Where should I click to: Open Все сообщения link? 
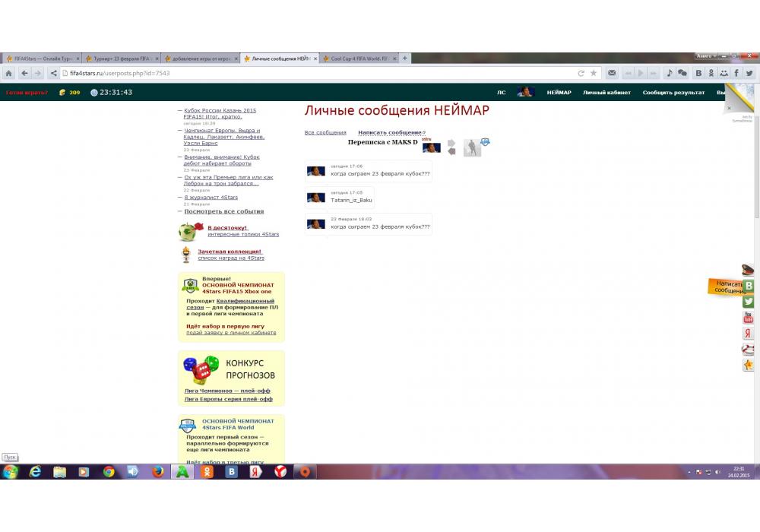tap(325, 133)
